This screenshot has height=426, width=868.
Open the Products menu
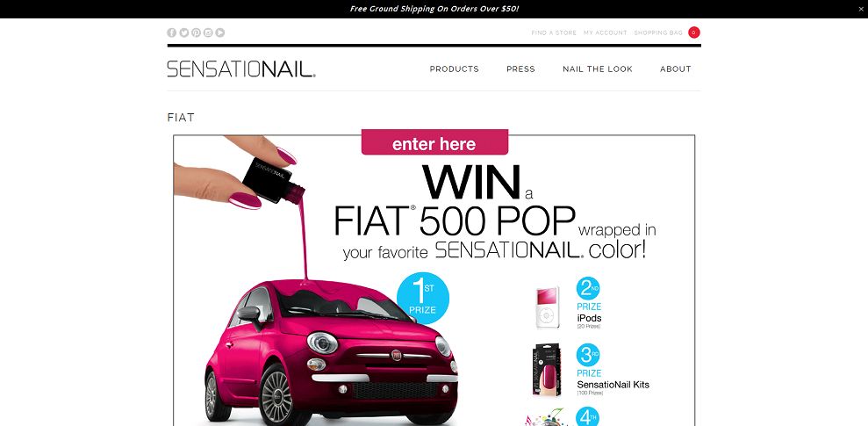point(454,69)
